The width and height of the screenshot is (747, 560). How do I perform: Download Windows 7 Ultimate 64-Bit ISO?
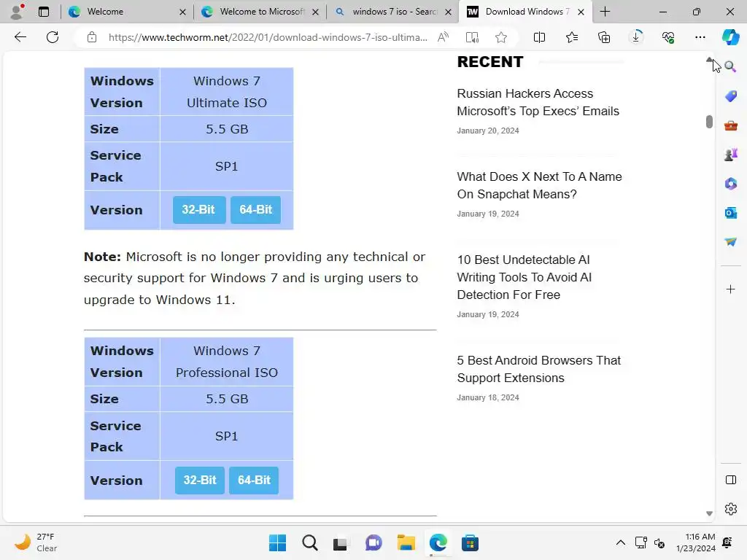256,209
